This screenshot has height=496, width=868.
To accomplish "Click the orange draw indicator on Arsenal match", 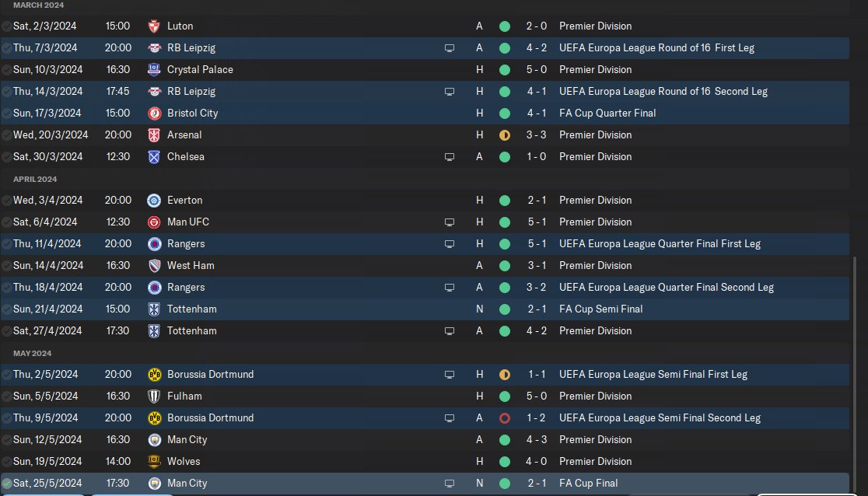I will (504, 134).
